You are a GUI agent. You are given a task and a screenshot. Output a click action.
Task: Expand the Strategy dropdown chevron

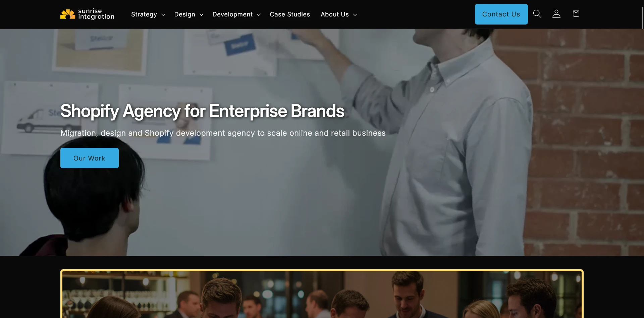[163, 15]
